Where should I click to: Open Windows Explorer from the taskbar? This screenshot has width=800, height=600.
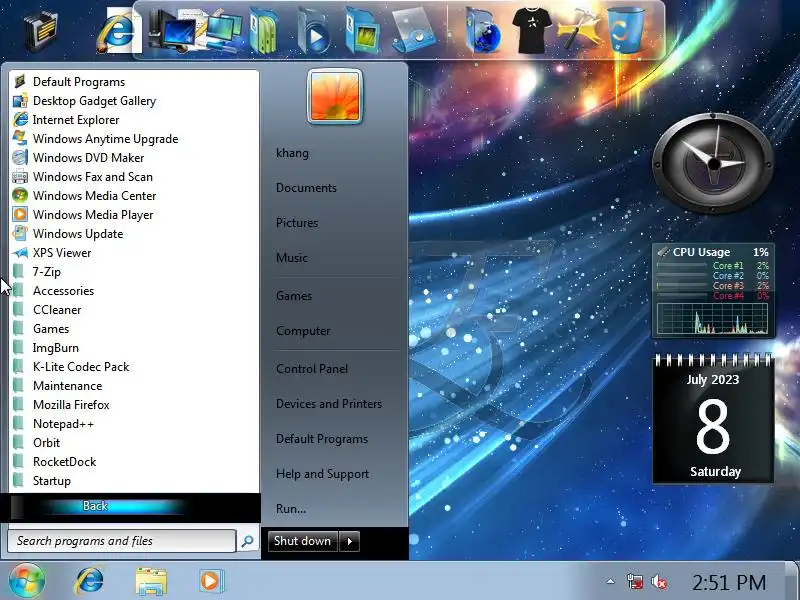tap(151, 581)
